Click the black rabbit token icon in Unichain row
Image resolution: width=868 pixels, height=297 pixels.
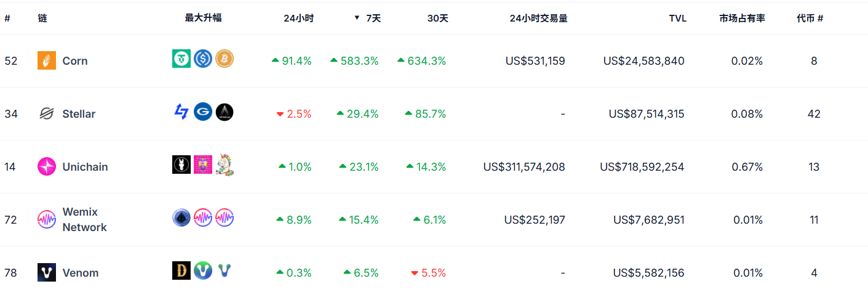(x=181, y=165)
